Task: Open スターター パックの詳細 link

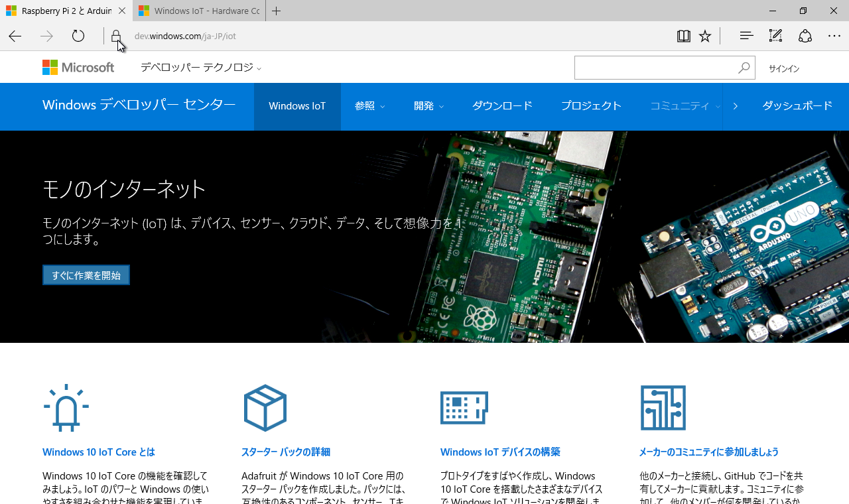Action: tap(286, 452)
